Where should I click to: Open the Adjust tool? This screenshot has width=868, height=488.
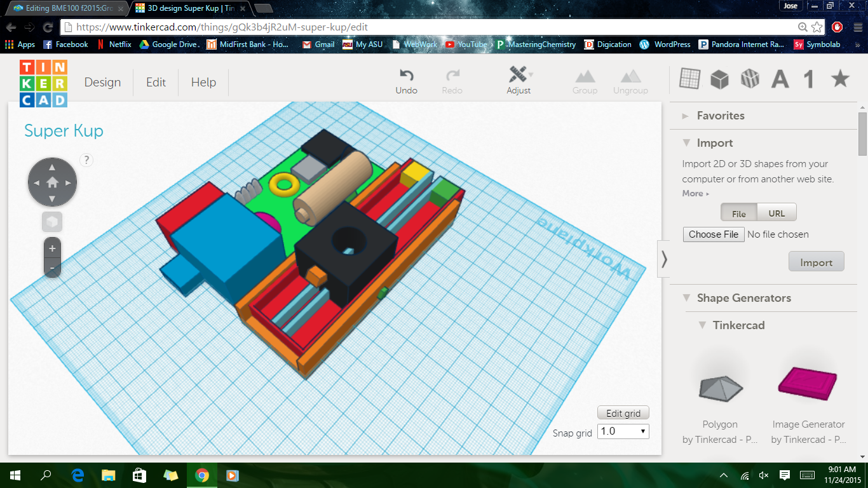click(x=519, y=76)
